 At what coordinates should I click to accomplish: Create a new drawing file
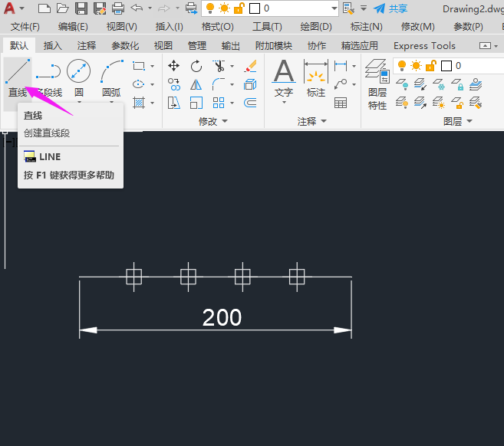point(44,8)
